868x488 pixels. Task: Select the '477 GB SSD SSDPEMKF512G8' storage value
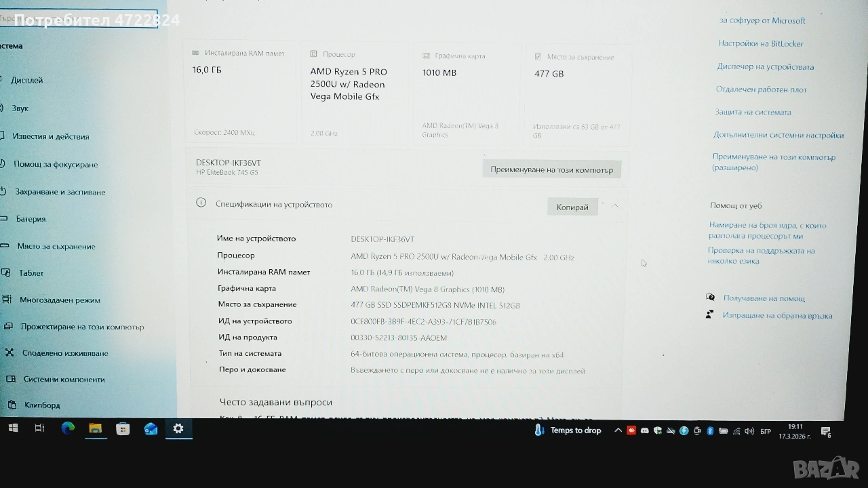tap(435, 306)
